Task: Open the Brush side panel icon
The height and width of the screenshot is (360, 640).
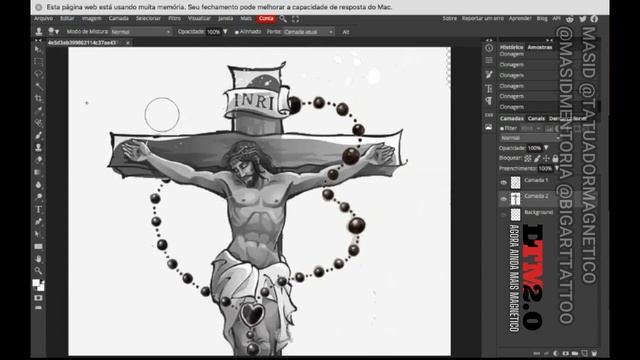Action: click(x=489, y=74)
